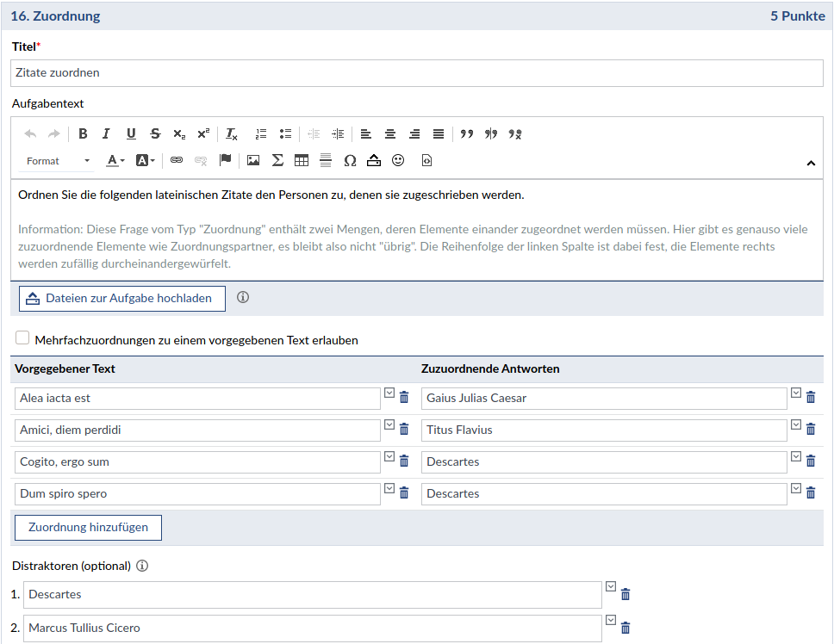Expand the 'Gaius Julias Caesar' answer field options
Screen dimensions: 834x644
(x=796, y=393)
